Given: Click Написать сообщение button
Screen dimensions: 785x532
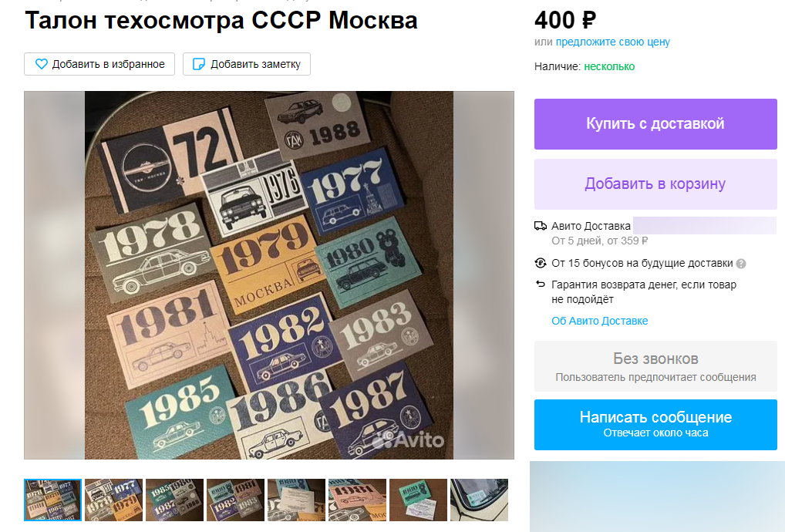Looking at the screenshot, I should tap(655, 424).
